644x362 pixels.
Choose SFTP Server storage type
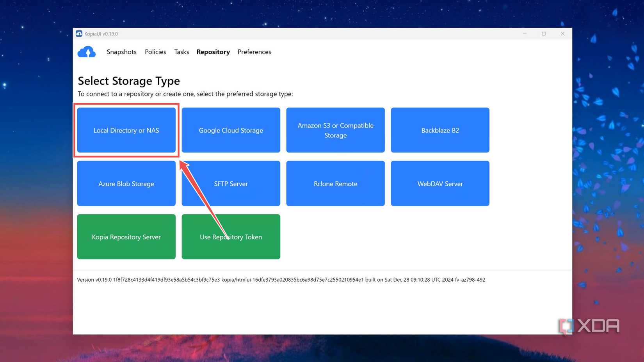(x=231, y=183)
